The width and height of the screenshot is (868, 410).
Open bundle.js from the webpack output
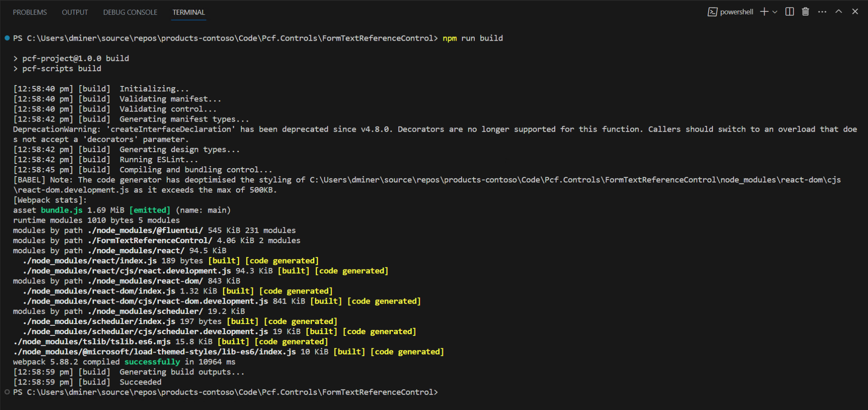pyautogui.click(x=61, y=210)
